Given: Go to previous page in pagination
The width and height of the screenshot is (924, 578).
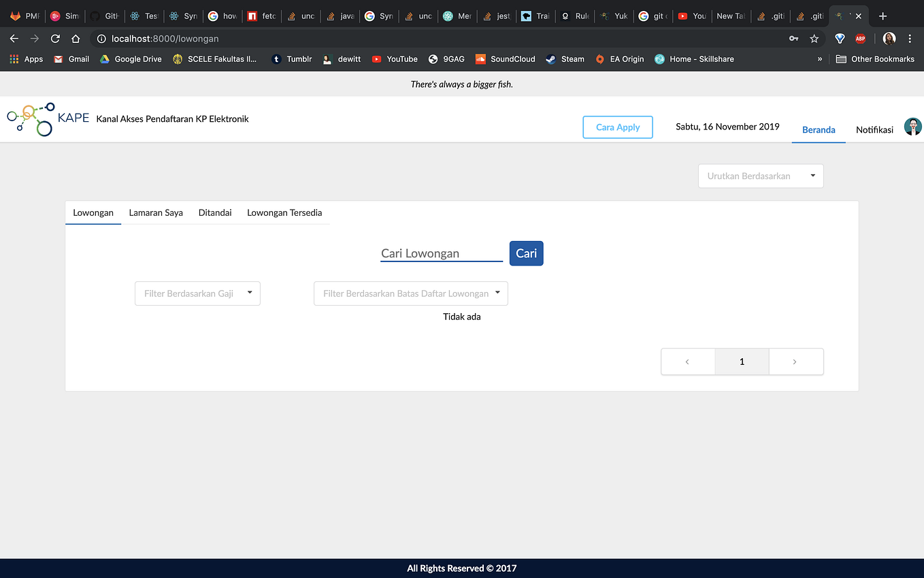Looking at the screenshot, I should 688,362.
